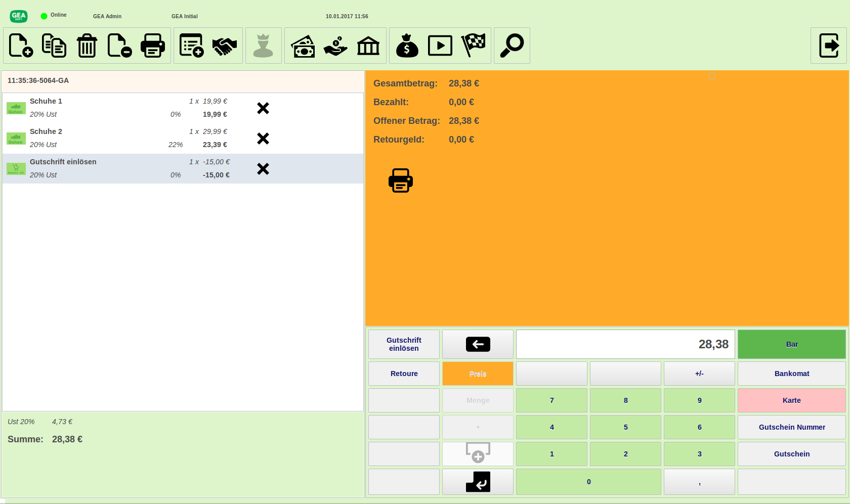
Task: Click the logout exit icon
Action: pyautogui.click(x=828, y=45)
